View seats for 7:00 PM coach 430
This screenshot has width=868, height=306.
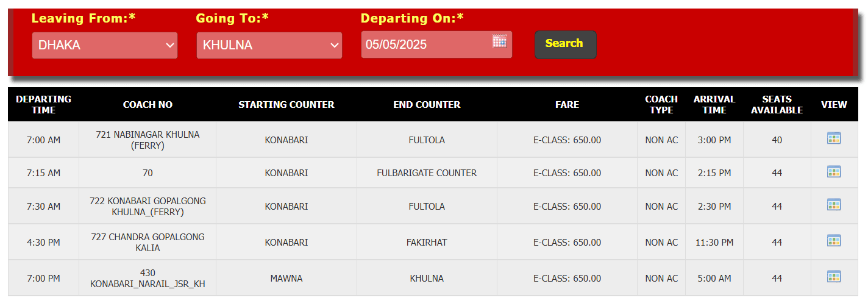tap(834, 277)
